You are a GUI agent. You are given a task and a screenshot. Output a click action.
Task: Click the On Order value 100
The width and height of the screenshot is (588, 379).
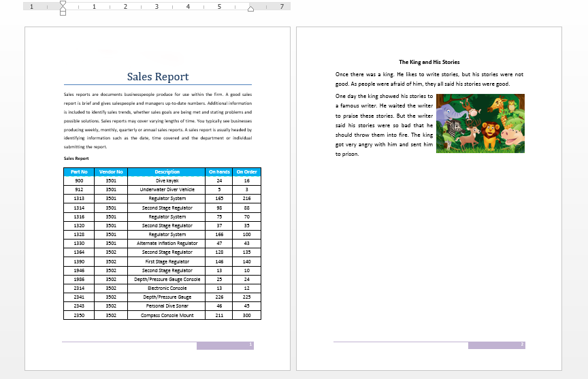coord(247,234)
